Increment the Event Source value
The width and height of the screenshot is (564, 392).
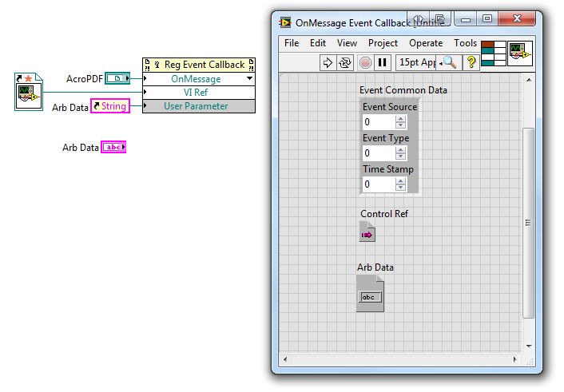[x=400, y=118]
